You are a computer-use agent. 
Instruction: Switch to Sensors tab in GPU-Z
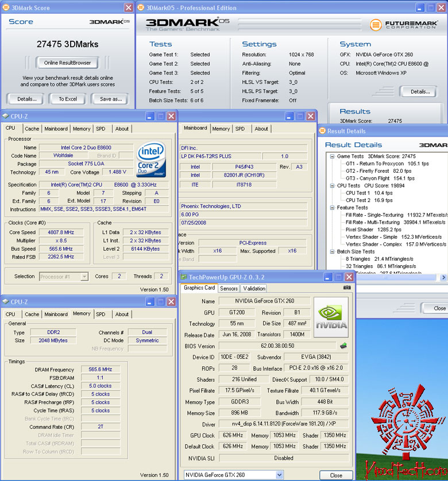click(x=229, y=288)
